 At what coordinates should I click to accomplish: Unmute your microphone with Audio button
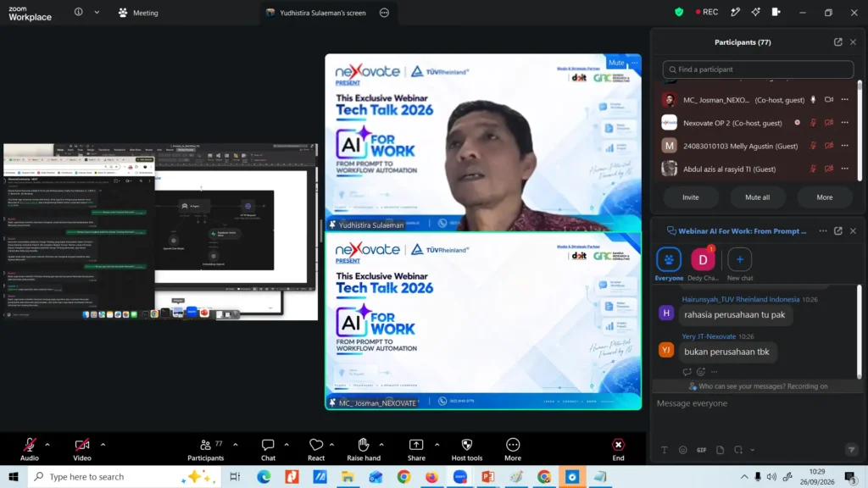point(30,449)
